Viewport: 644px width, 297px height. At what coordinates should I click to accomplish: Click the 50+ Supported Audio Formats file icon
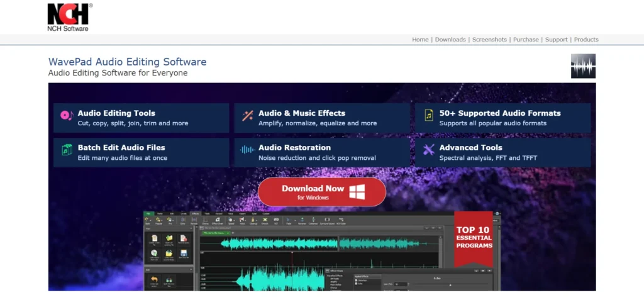(x=429, y=115)
